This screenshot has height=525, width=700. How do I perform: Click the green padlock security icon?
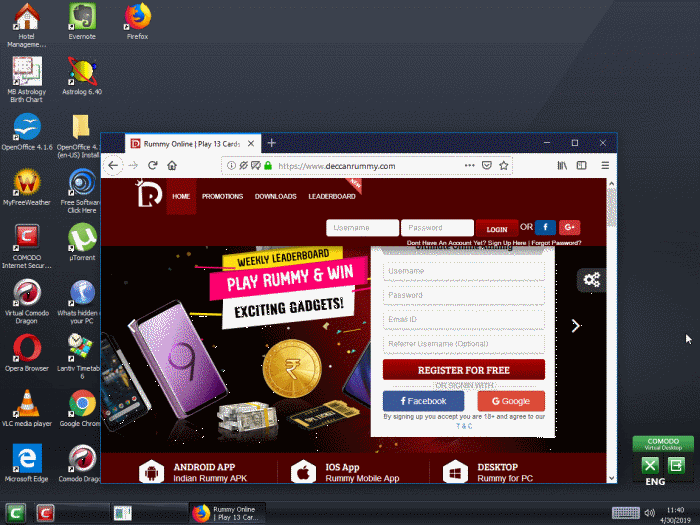(x=268, y=166)
